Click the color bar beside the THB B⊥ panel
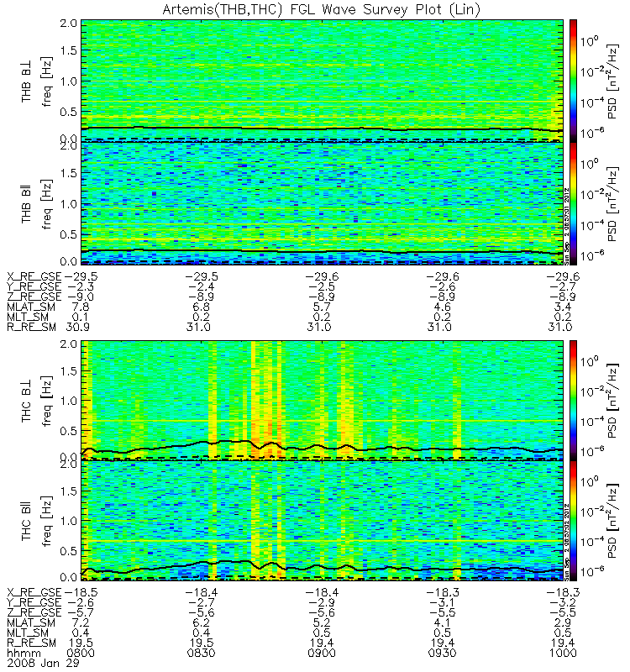630x672 pixels. pos(573,81)
